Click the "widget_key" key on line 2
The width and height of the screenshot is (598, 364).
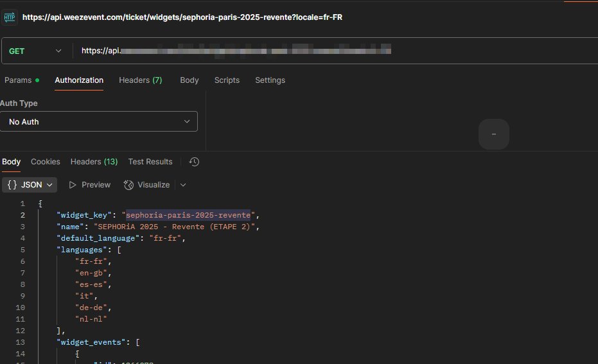click(x=84, y=215)
